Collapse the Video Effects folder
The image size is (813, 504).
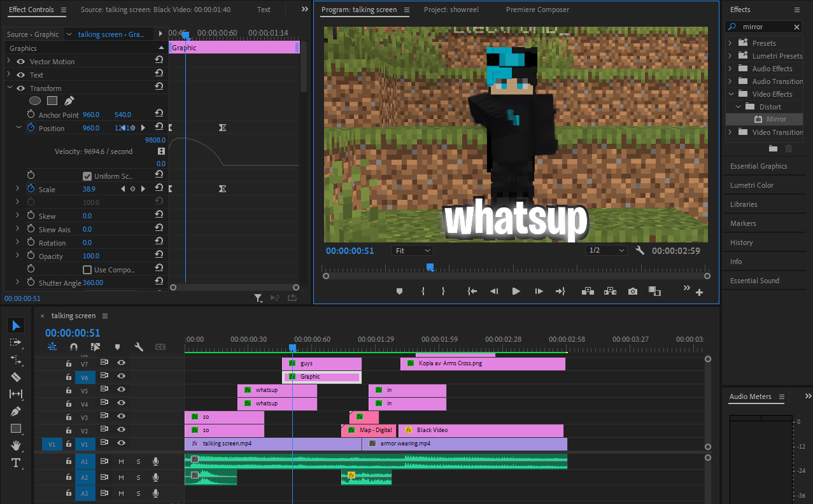coord(731,94)
